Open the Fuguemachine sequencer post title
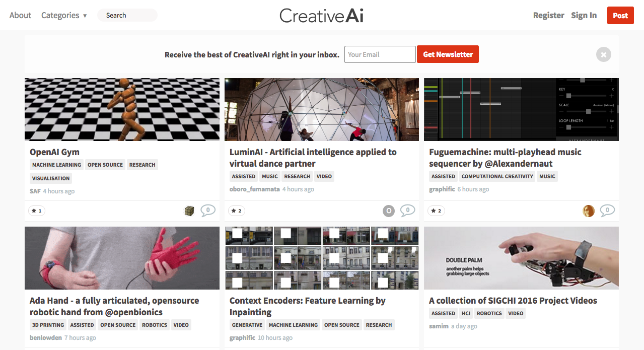This screenshot has height=350, width=644. click(x=505, y=157)
